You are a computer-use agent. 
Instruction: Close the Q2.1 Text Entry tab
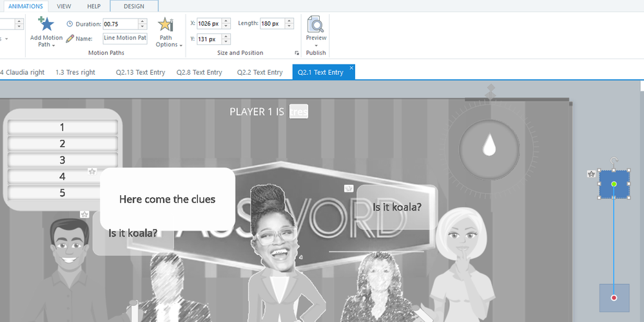tap(351, 68)
